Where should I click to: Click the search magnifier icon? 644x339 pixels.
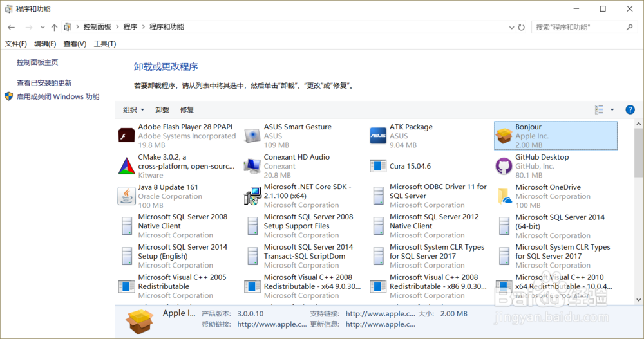click(x=630, y=27)
